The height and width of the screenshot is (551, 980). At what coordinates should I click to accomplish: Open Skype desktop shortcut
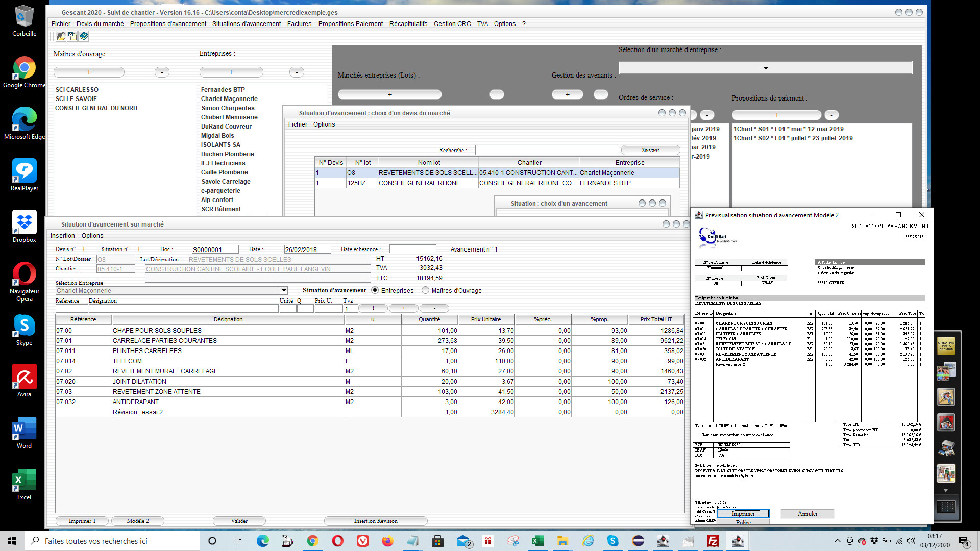coord(24,330)
